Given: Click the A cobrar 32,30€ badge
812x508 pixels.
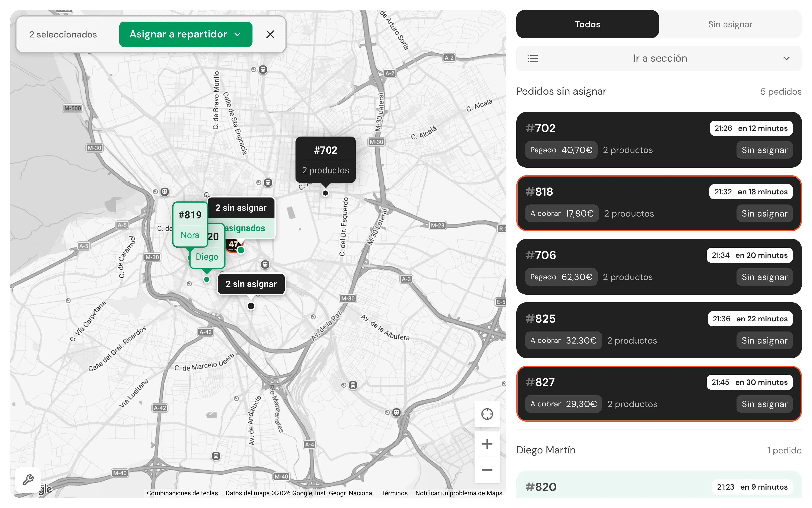Looking at the screenshot, I should tap(563, 340).
